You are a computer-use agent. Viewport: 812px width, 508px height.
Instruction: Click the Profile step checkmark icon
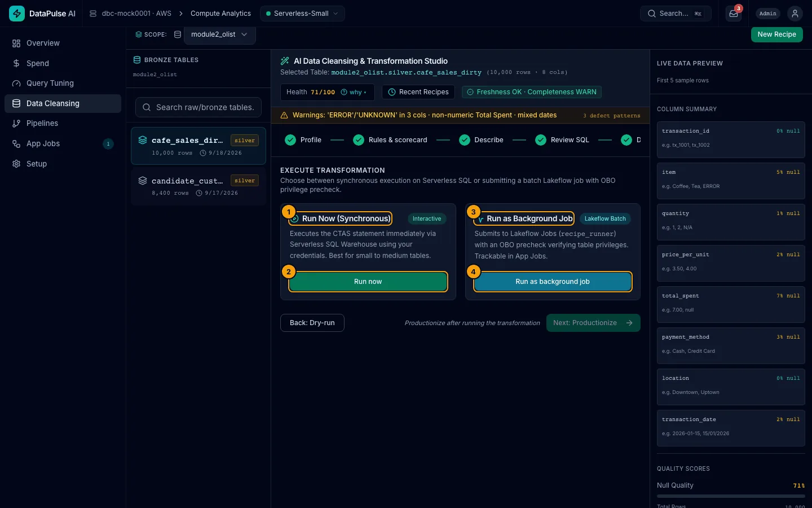click(290, 140)
